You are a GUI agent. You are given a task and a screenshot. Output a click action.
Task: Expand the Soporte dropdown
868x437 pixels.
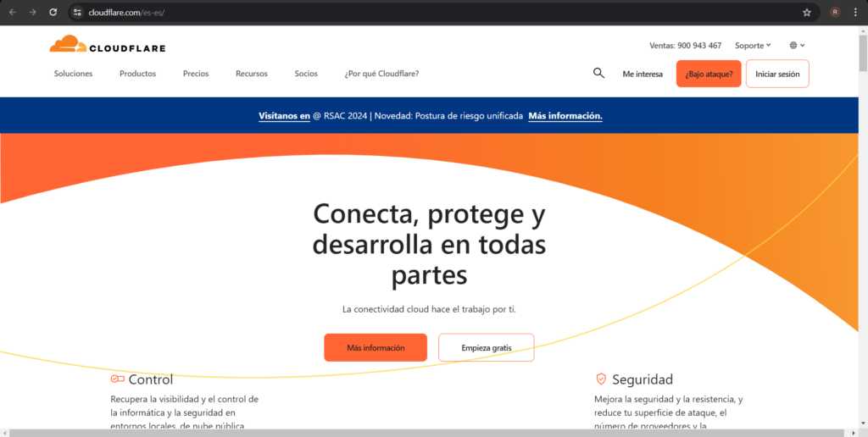coord(753,46)
